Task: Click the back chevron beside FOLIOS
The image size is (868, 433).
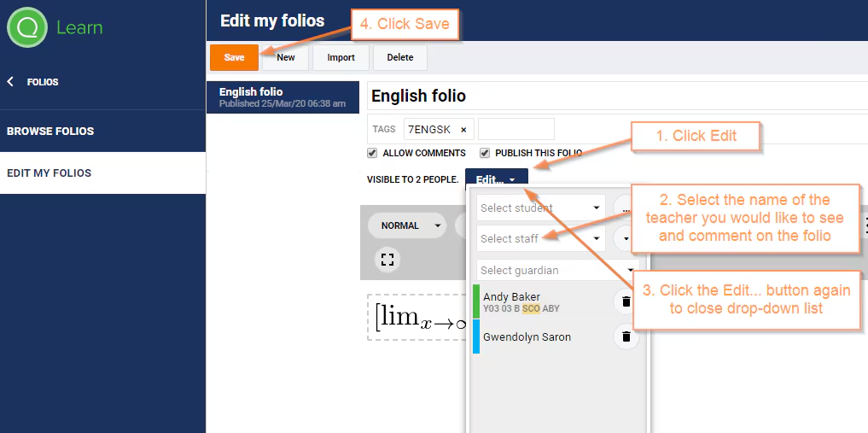Action: pyautogui.click(x=10, y=82)
